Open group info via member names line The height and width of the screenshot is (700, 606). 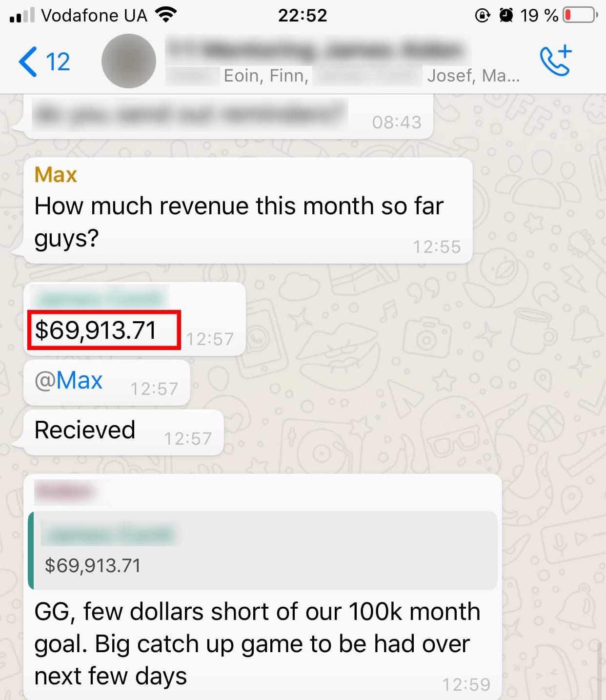pos(343,76)
